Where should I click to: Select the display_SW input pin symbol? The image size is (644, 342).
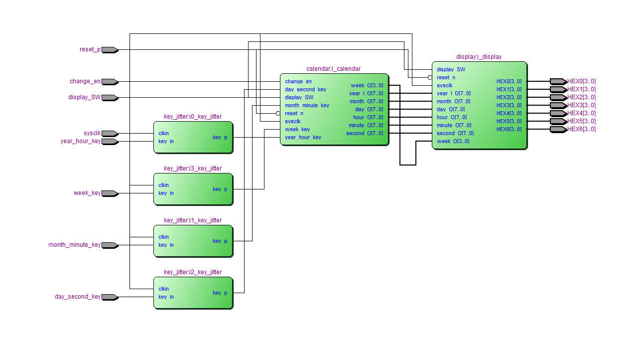(x=110, y=97)
